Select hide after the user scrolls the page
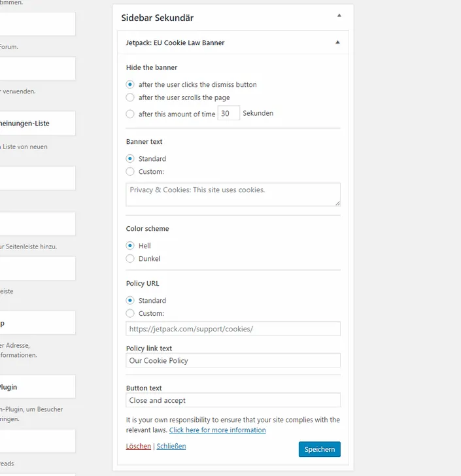461x476 pixels. click(x=130, y=97)
